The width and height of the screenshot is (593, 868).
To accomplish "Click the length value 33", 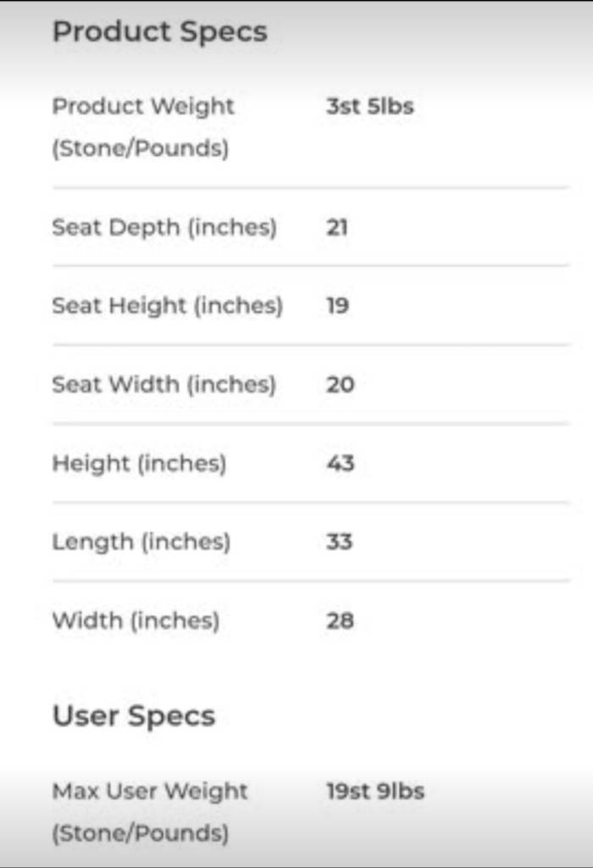I will pyautogui.click(x=339, y=542).
